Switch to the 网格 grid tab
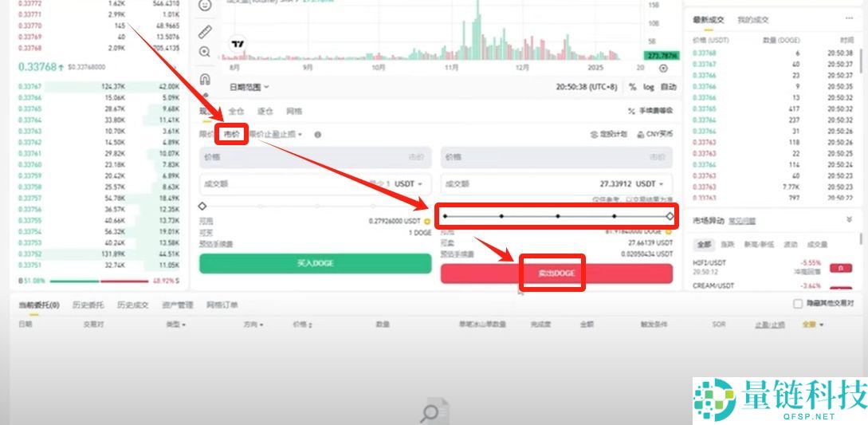Screen dimensions: 868x425 pyautogui.click(x=294, y=111)
